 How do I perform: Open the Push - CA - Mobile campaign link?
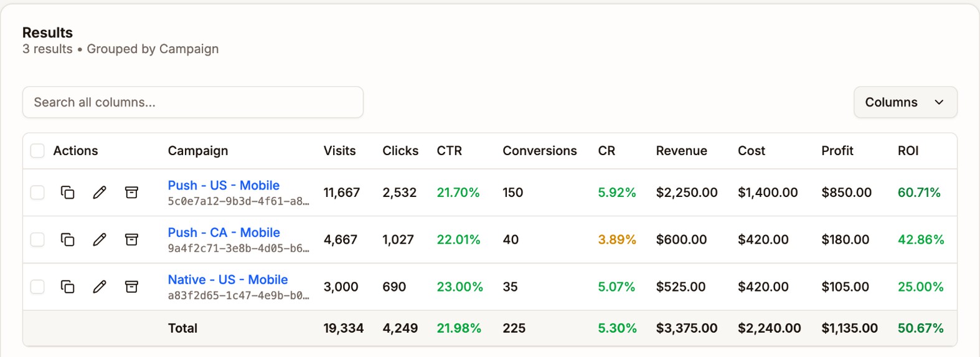(x=224, y=232)
